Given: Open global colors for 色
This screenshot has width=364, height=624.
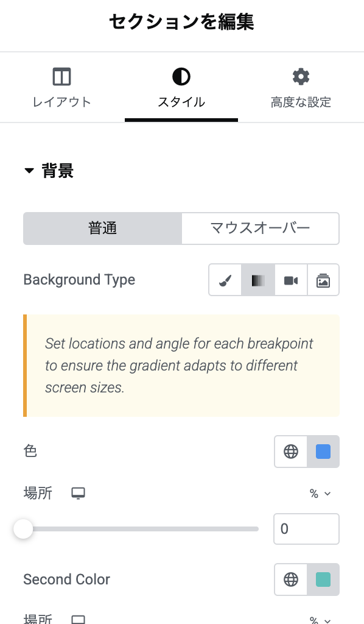Looking at the screenshot, I should (x=291, y=452).
